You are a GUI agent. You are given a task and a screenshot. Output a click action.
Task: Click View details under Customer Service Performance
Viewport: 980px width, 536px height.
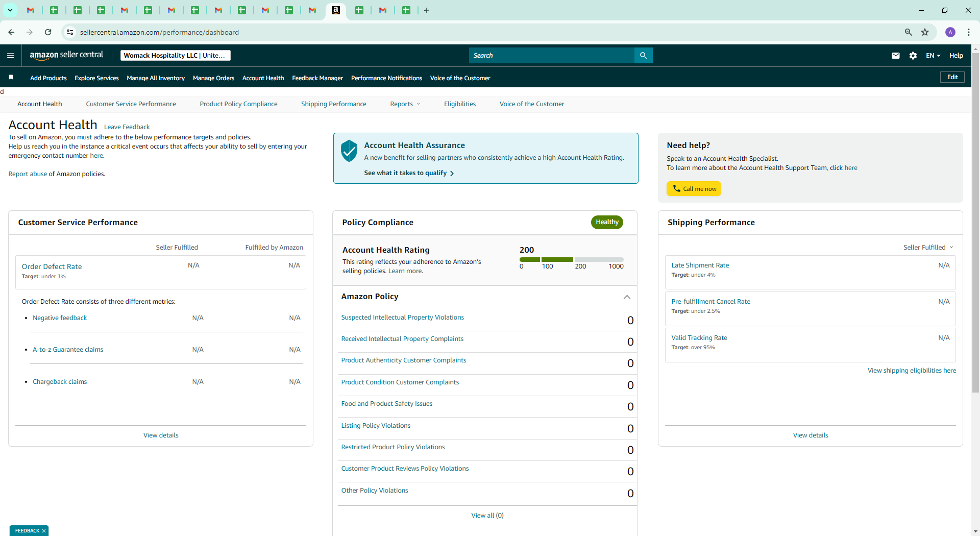pos(161,435)
